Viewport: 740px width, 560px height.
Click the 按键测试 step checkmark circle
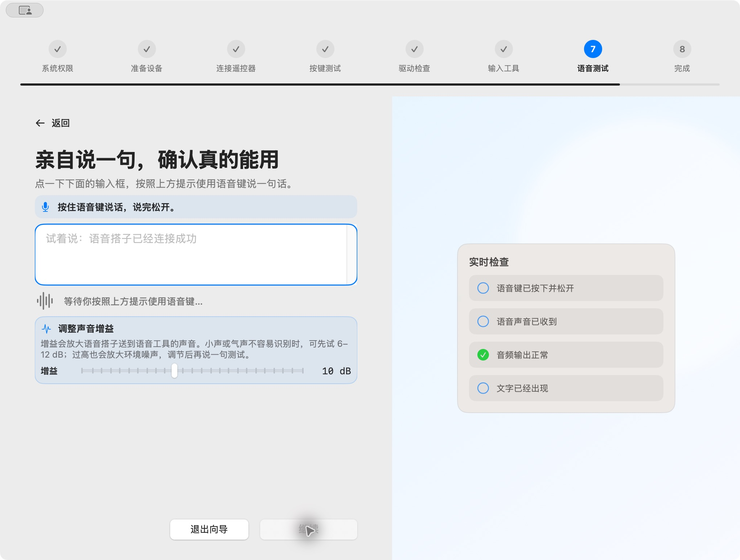click(x=325, y=49)
